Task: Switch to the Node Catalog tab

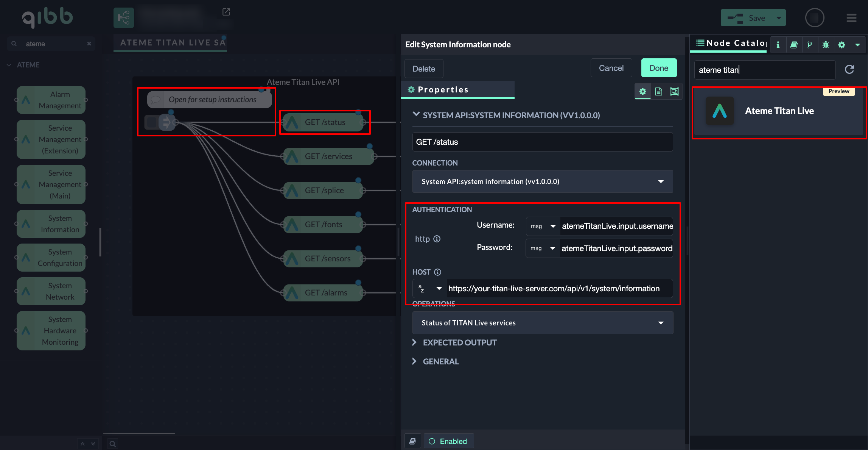Action: [x=730, y=43]
